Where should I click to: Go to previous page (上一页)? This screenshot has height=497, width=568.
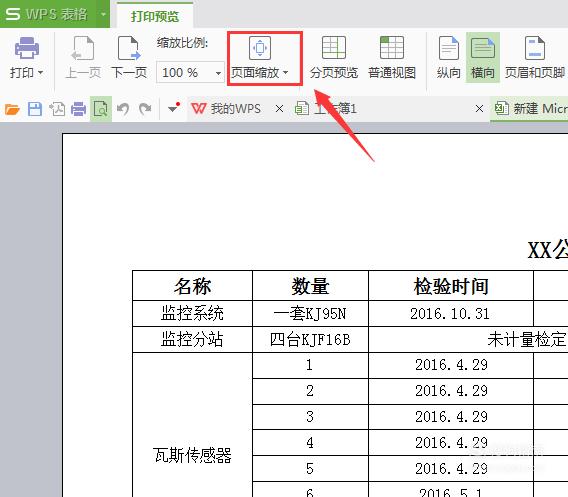(83, 58)
